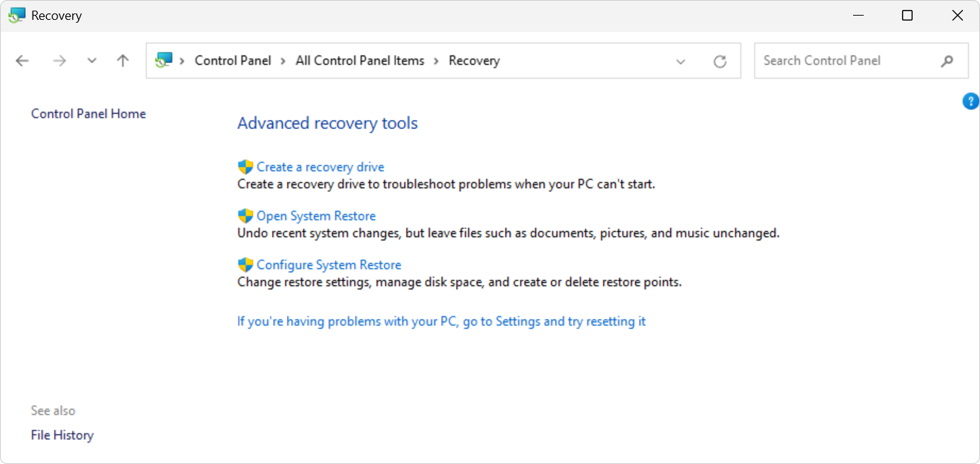
Task: Click the shield icon beside Open System Restore
Action: [245, 215]
